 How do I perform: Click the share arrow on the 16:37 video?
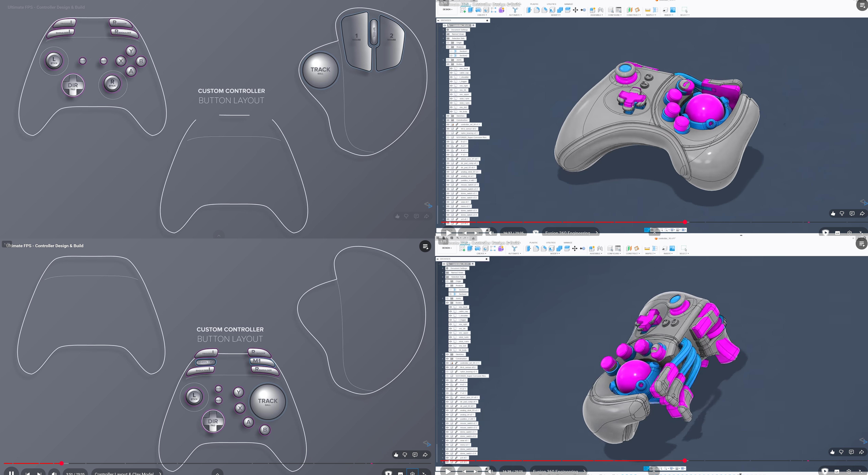click(862, 213)
